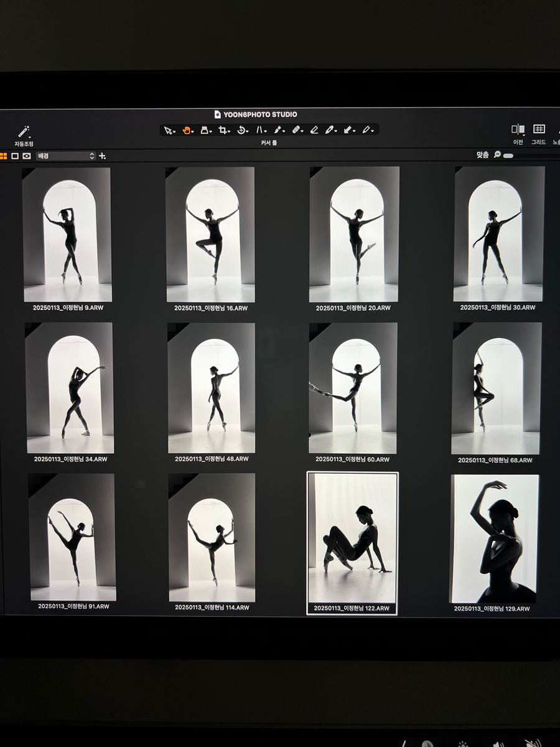Select thumbnail of 이정현님 91.ARW

[72, 537]
